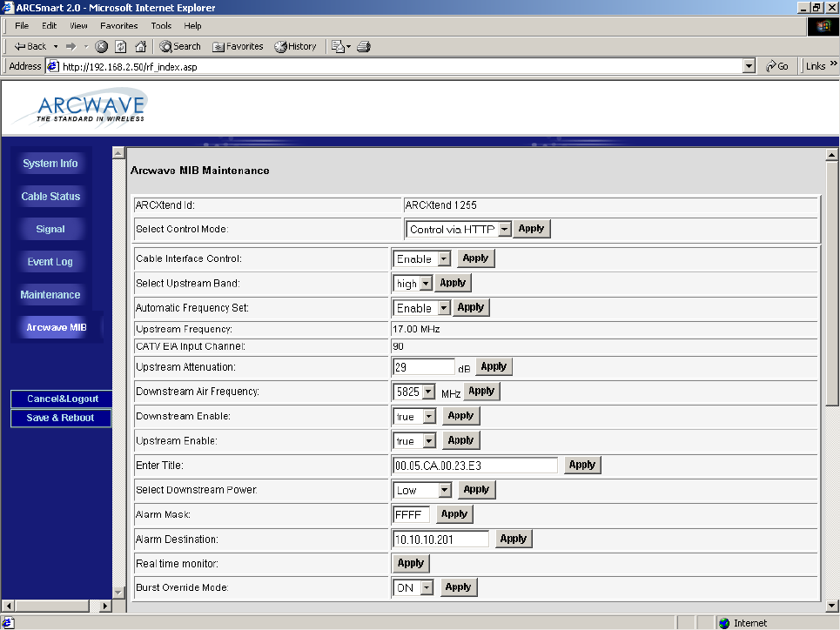The width and height of the screenshot is (840, 630).
Task: Click the page icon in the address bar
Action: [x=52, y=66]
